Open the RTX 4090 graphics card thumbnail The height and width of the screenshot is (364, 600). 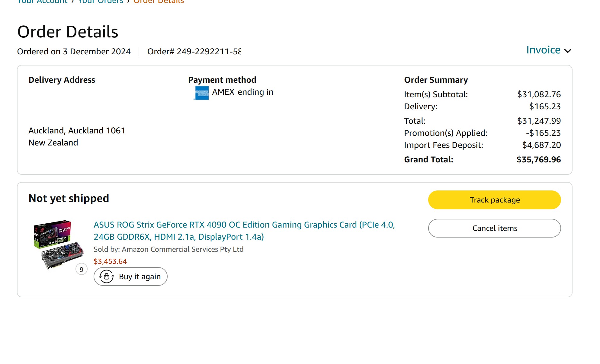tap(59, 244)
